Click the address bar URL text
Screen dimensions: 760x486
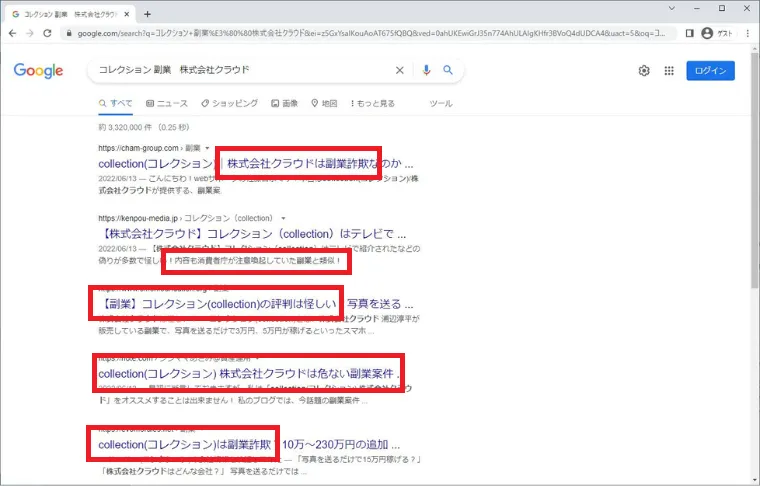click(371, 33)
